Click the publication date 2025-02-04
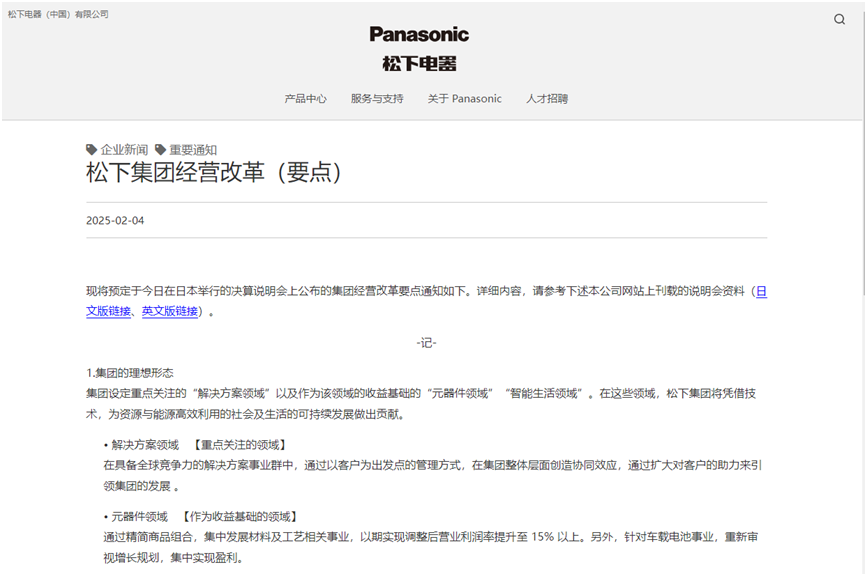867x576 pixels. (x=115, y=221)
